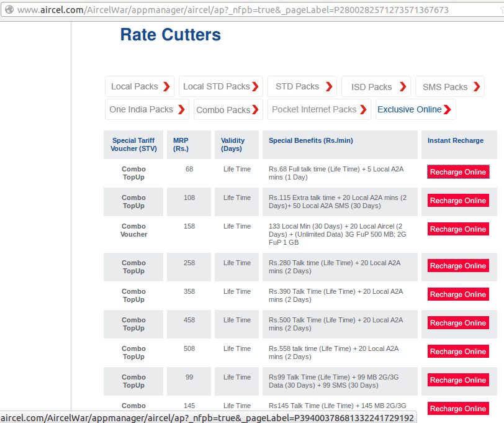Image resolution: width=504 pixels, height=423 pixels.
Task: Select the One India Packs tab
Action: tap(147, 109)
